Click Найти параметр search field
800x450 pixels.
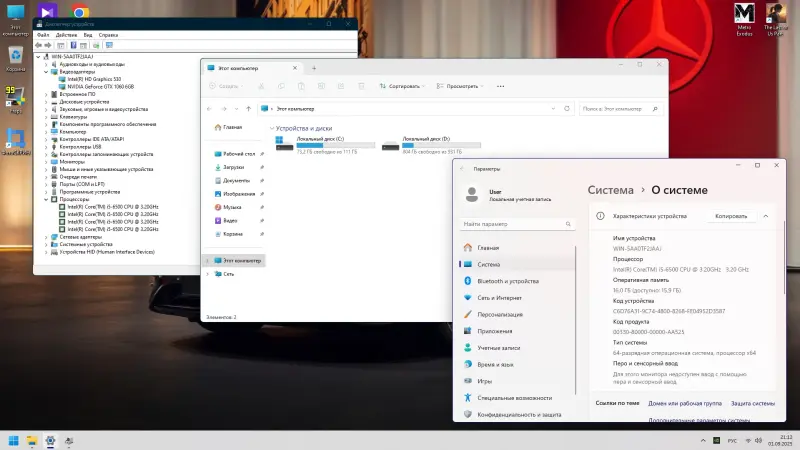coord(517,224)
